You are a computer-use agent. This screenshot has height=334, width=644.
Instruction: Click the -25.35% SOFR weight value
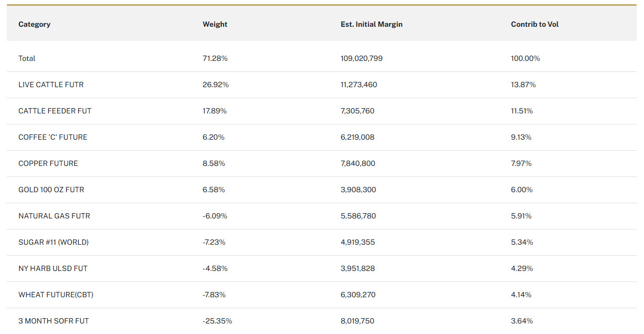point(217,321)
